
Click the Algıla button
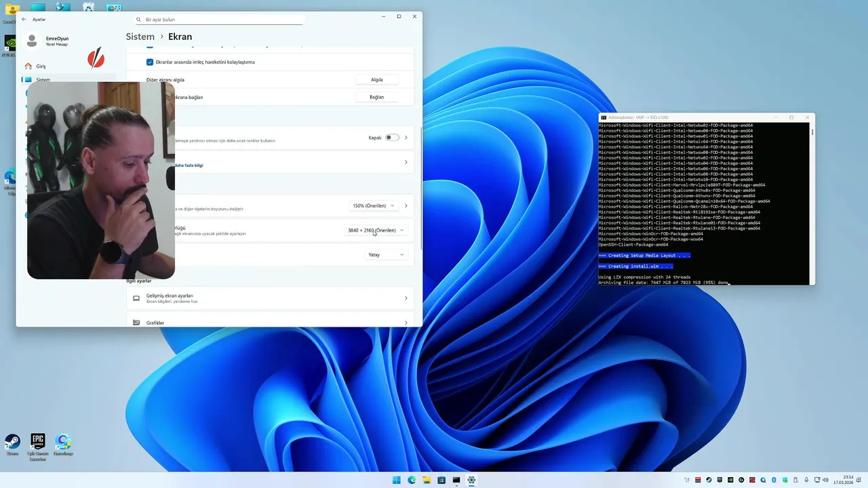click(x=376, y=79)
